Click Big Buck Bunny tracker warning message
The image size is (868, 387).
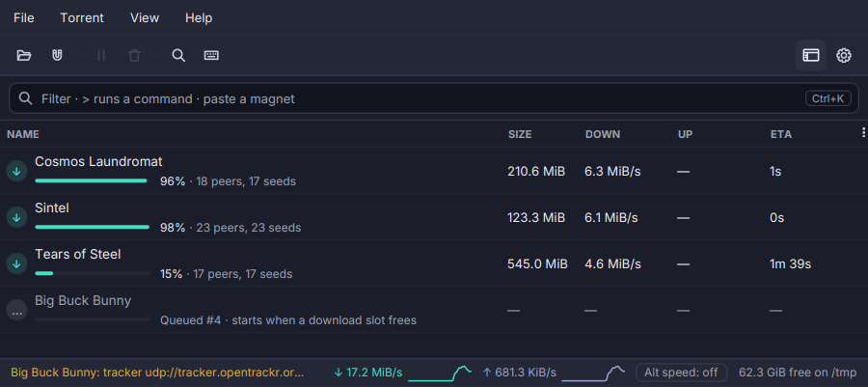[x=158, y=373]
